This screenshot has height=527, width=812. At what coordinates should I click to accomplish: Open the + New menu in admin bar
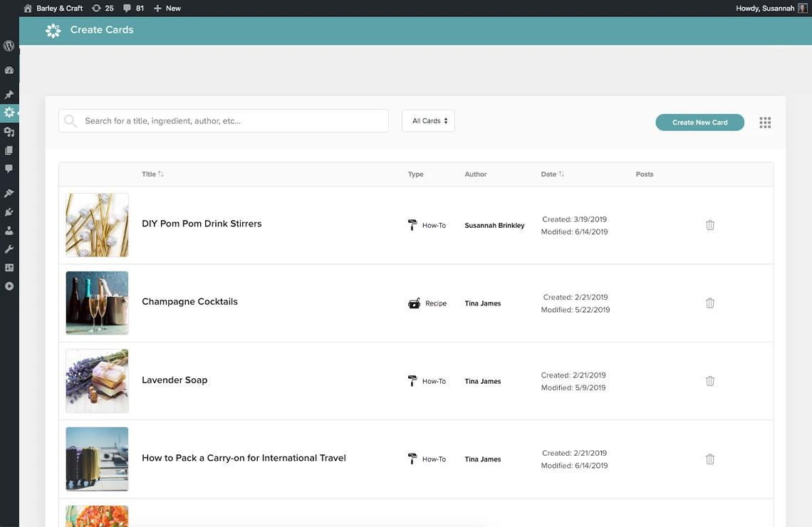tap(167, 9)
